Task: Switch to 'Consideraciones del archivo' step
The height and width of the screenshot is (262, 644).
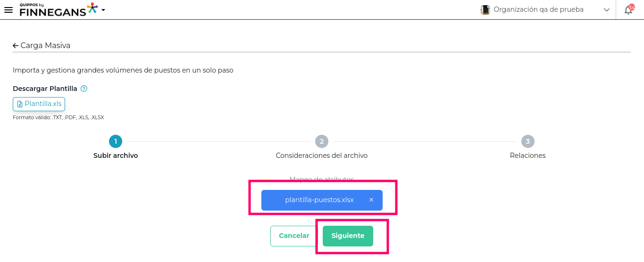Action: coord(322,156)
